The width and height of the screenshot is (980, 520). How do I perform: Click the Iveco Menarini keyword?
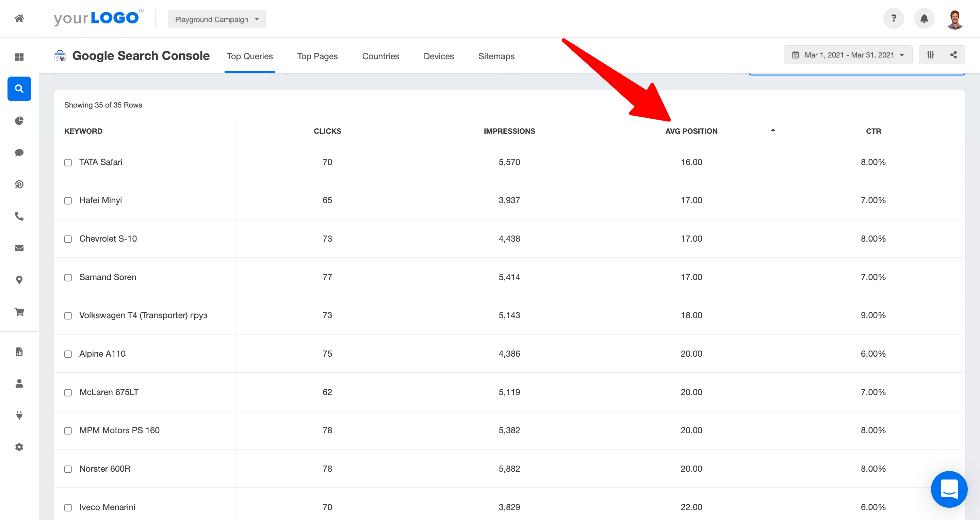tap(107, 507)
